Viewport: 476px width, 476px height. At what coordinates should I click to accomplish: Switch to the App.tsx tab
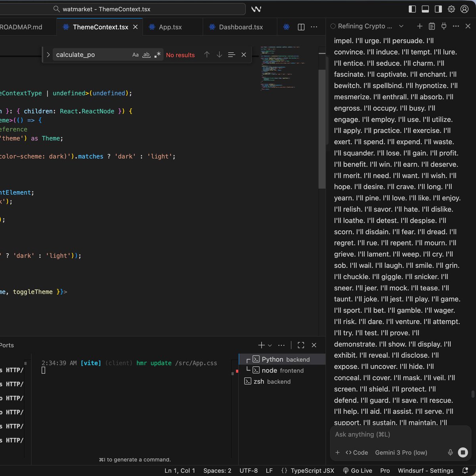pyautogui.click(x=170, y=27)
